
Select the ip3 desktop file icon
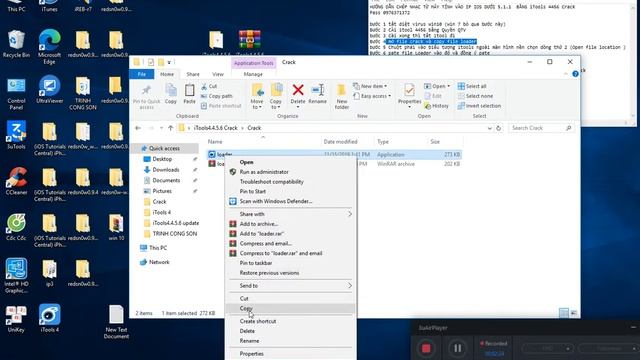click(49, 273)
